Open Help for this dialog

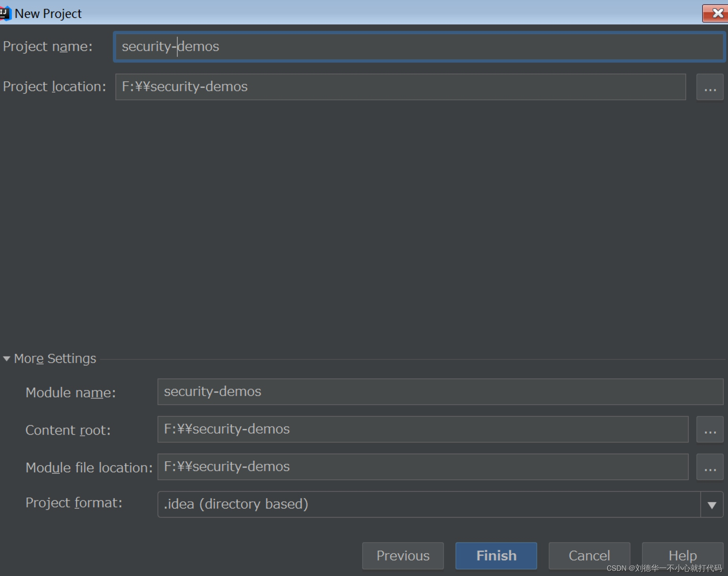[683, 555]
